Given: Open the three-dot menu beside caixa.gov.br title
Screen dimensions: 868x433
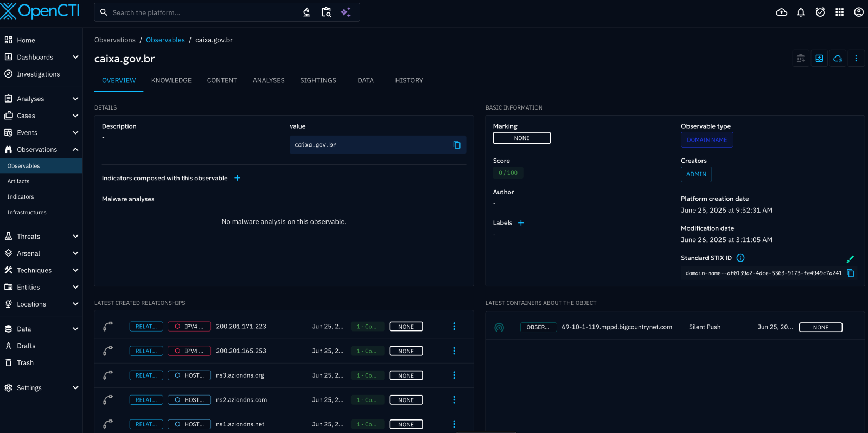Looking at the screenshot, I should click(x=856, y=59).
